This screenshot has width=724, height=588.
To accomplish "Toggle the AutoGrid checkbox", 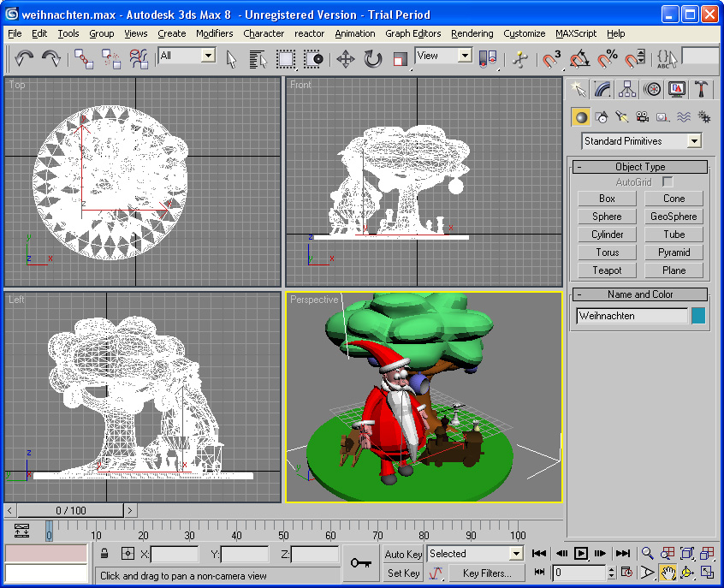I will click(668, 182).
